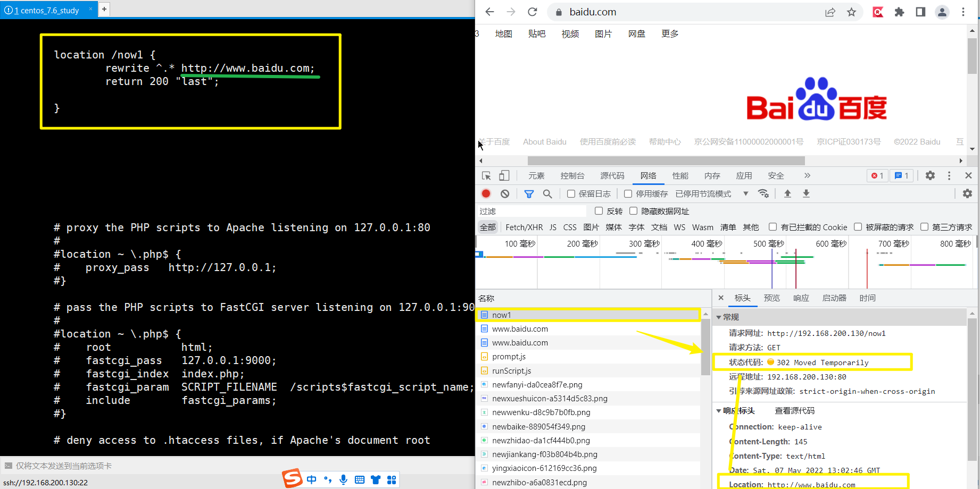Screen dimensions: 980x489
Task: Bookmark this page with the star icon
Action: [x=851, y=12]
